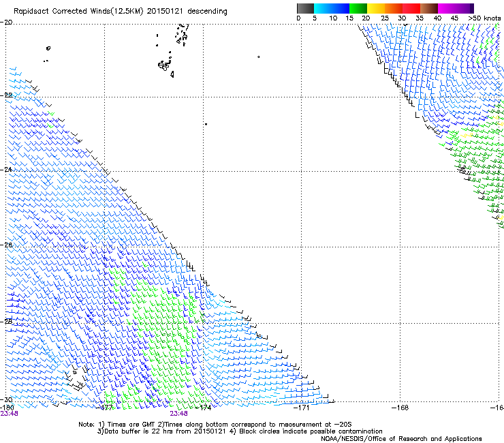The width and height of the screenshot is (504, 443).
Task: Click the '-28' latitude axis label
Action: click(6, 322)
